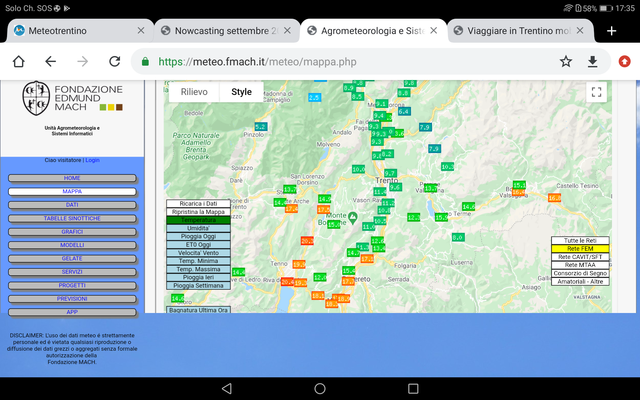Close the Viaggiare in Trentino tab

click(x=580, y=31)
